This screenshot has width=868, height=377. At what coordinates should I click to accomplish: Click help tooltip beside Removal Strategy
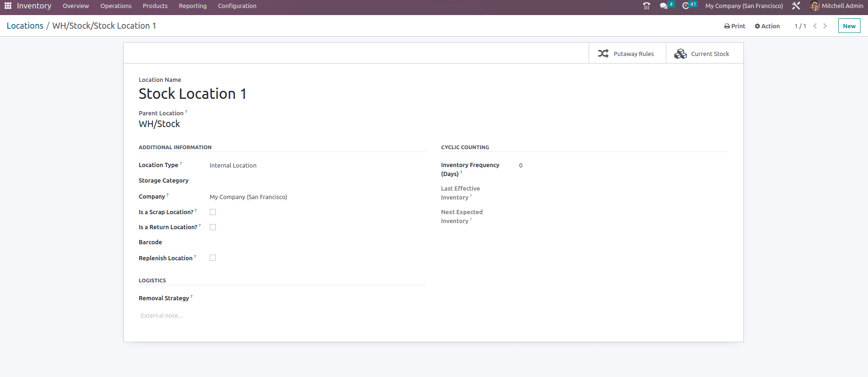click(191, 297)
